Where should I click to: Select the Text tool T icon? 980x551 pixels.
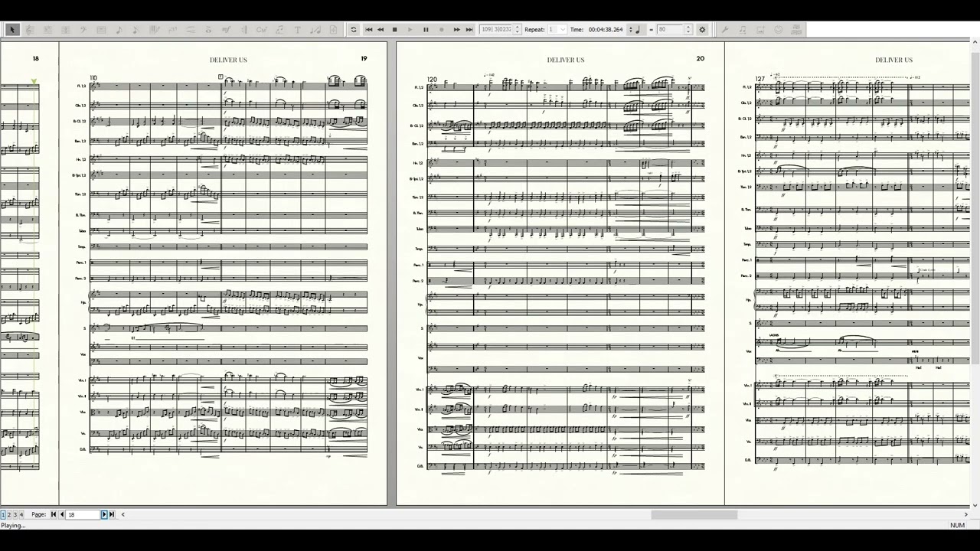(x=297, y=30)
